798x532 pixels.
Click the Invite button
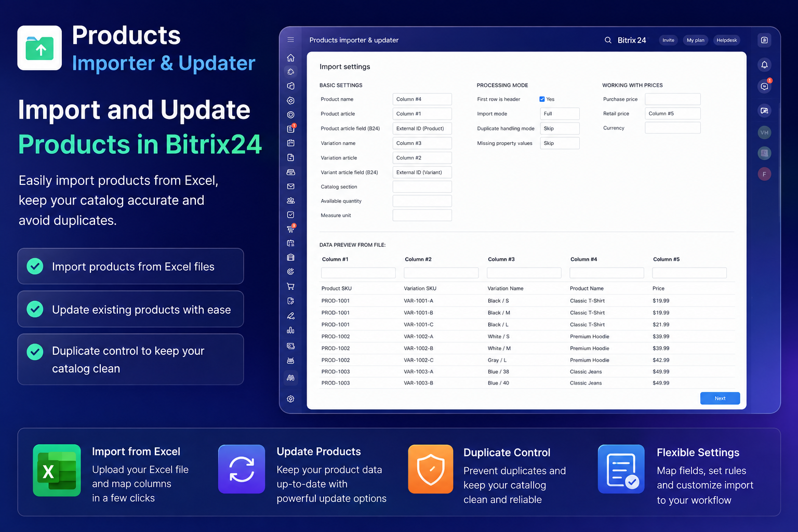668,40
